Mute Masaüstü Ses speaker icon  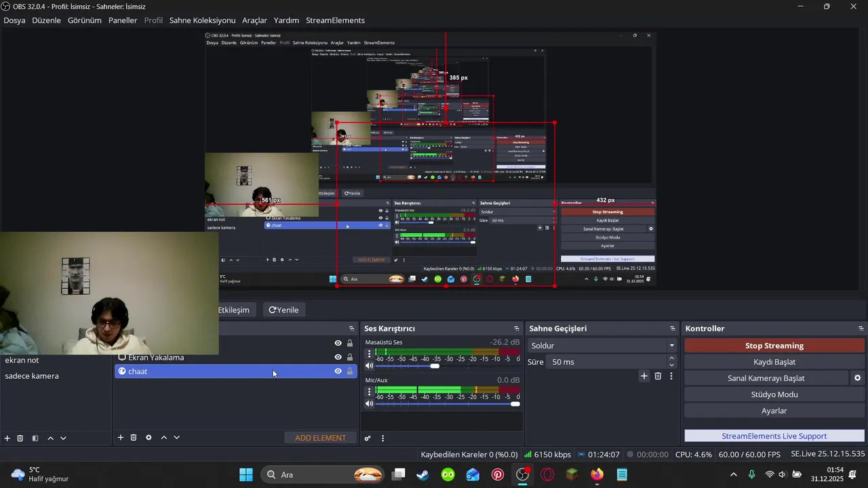click(370, 366)
